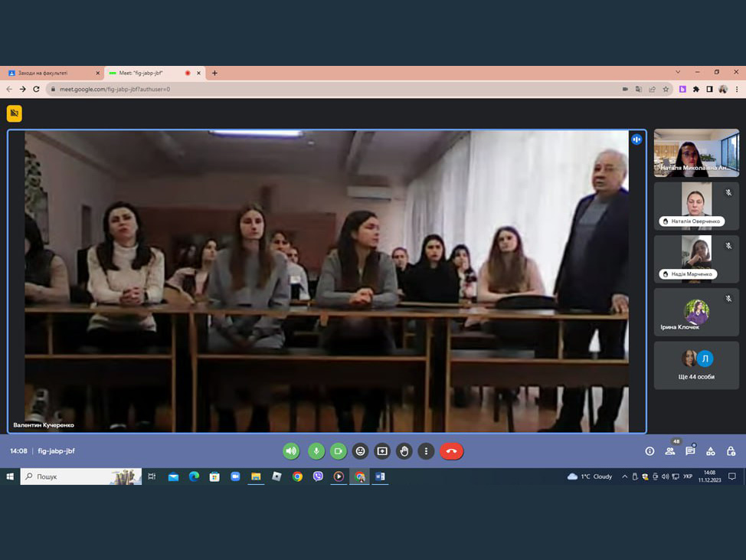Screen dimensions: 746x560
Task: Toggle the camera on or off
Action: 338,451
